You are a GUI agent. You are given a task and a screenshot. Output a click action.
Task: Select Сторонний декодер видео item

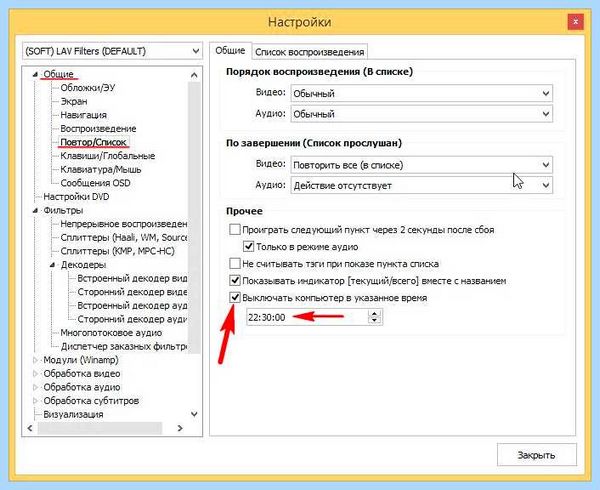pos(132,292)
